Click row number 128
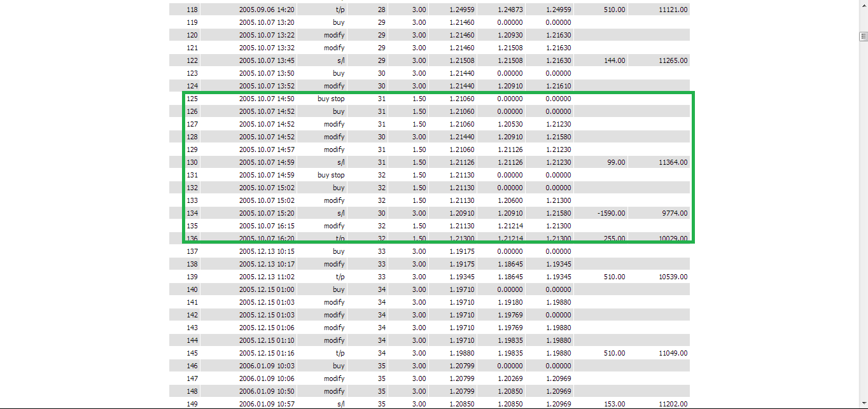Screen dimensions: 868x409 tap(192, 137)
